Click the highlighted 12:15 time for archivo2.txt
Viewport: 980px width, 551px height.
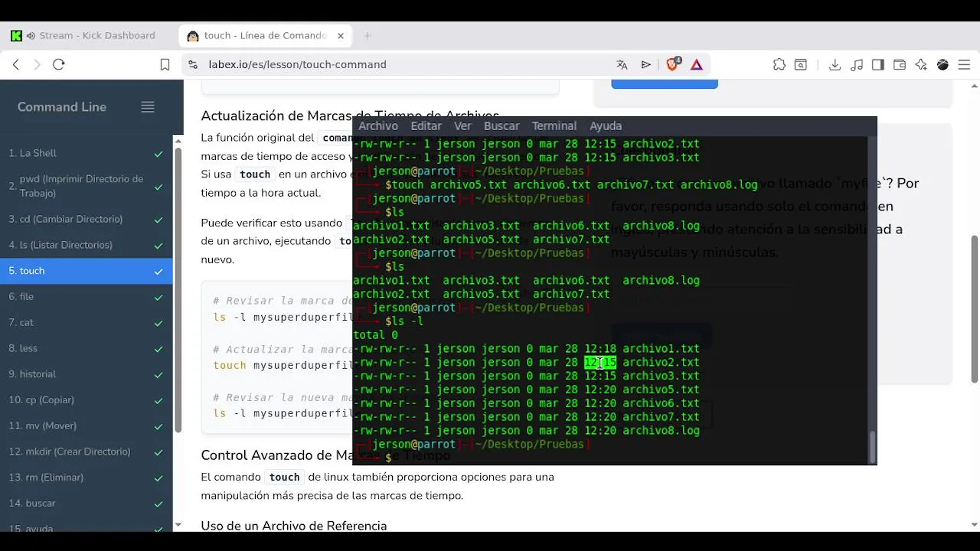tap(600, 363)
